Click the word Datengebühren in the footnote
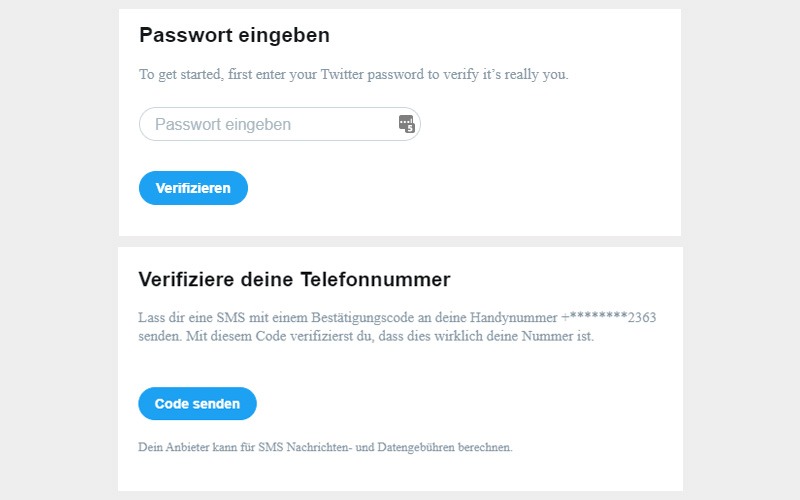Viewport: 800px width, 500px height. coord(416,447)
